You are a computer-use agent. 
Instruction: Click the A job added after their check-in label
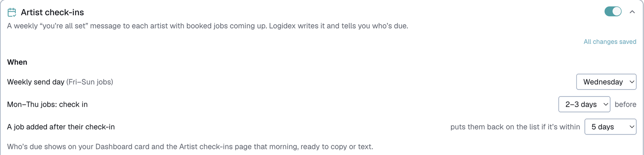[x=61, y=127]
